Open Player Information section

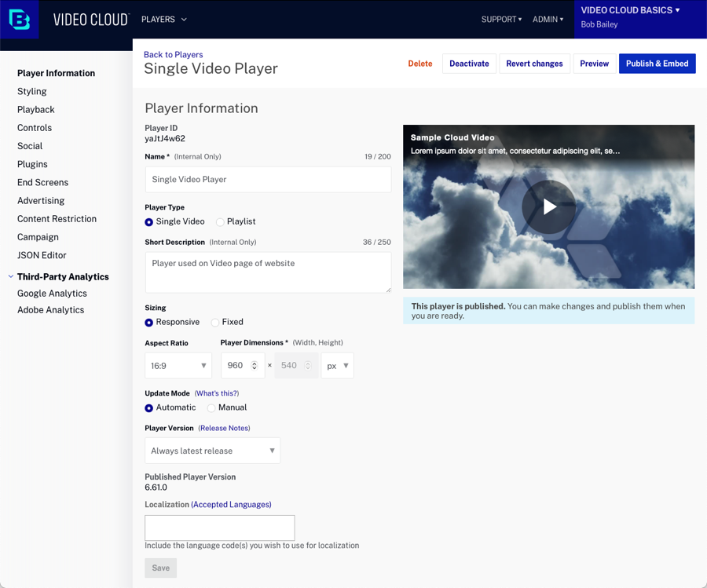pos(56,73)
